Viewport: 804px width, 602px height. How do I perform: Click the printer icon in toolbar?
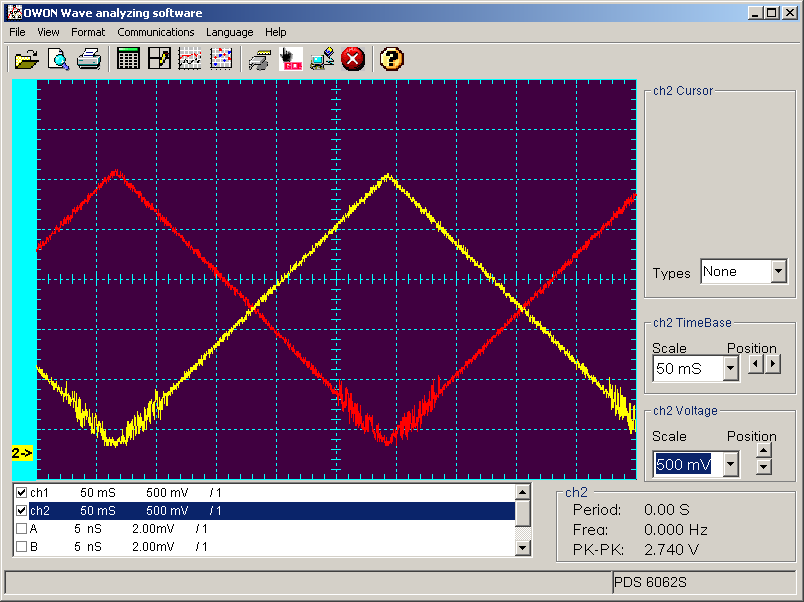(x=89, y=59)
